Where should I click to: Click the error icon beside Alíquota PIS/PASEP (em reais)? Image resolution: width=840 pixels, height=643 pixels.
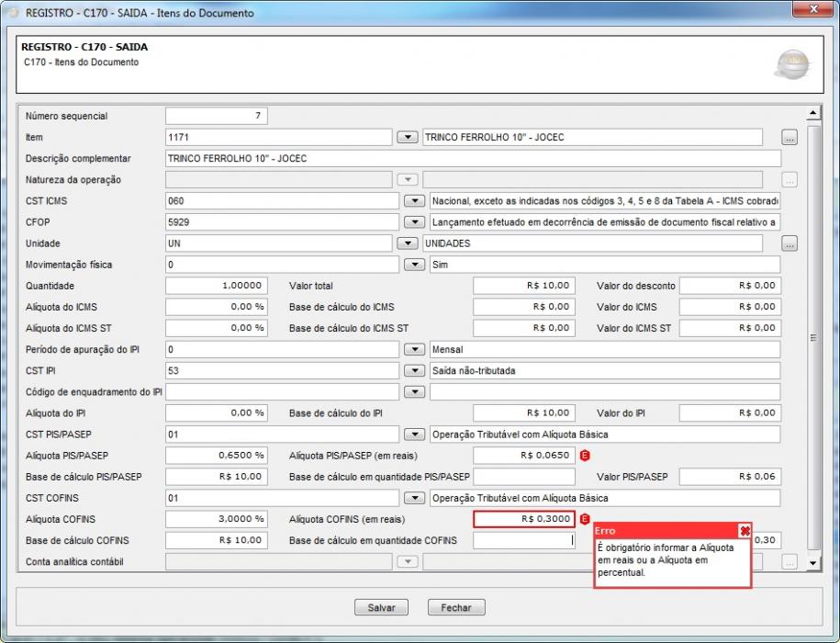pos(585,456)
